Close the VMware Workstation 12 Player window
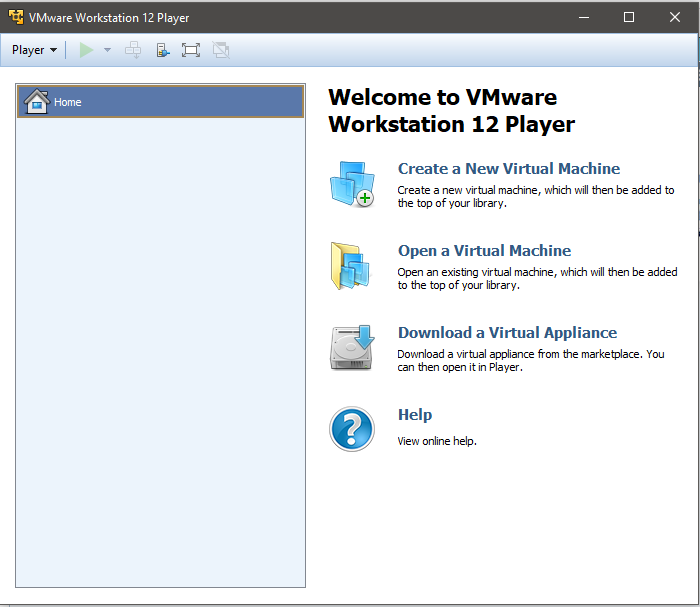Viewport: 700px width, 607px height. [x=675, y=17]
